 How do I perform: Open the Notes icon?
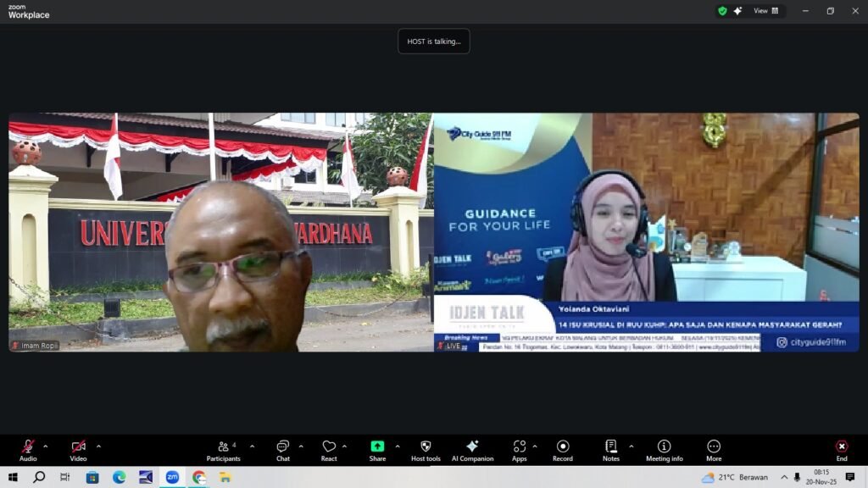tap(611, 447)
